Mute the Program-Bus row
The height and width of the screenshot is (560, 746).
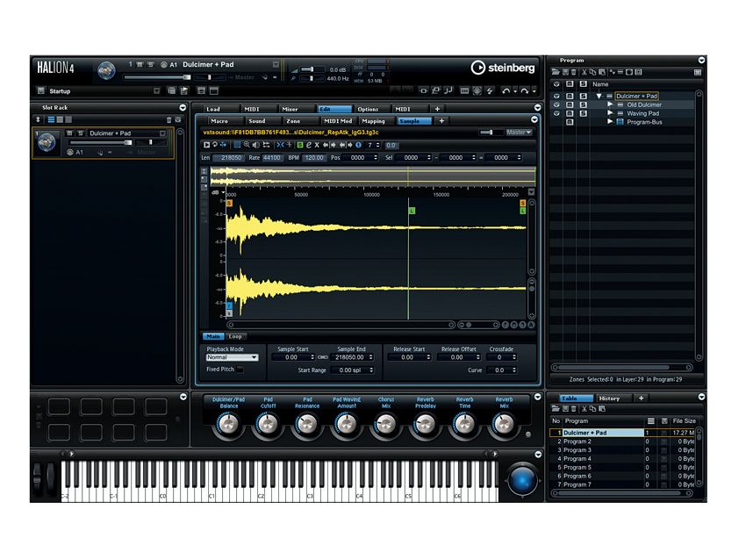click(x=570, y=122)
